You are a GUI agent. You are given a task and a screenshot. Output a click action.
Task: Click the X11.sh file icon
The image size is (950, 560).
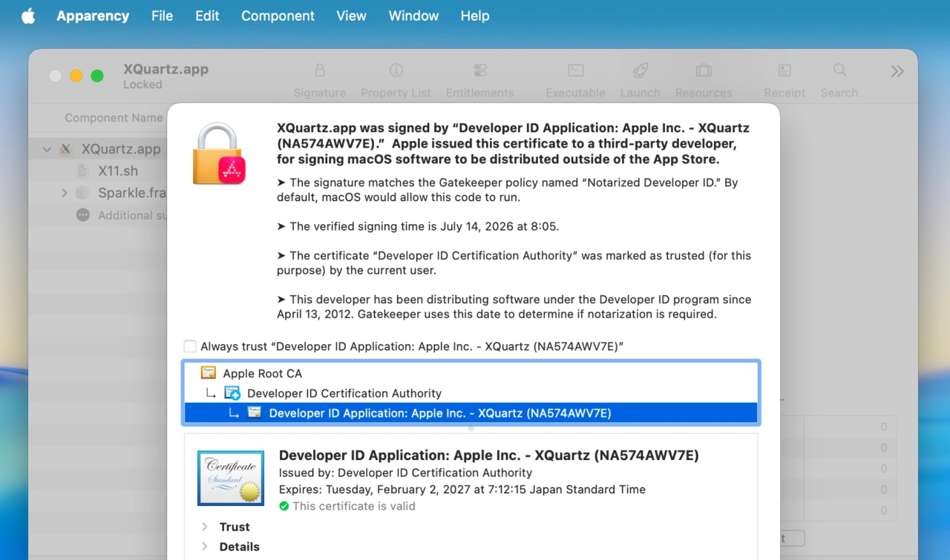pyautogui.click(x=82, y=171)
